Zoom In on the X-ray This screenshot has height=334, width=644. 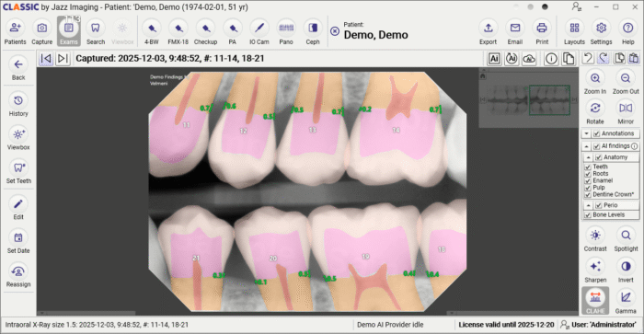[595, 83]
